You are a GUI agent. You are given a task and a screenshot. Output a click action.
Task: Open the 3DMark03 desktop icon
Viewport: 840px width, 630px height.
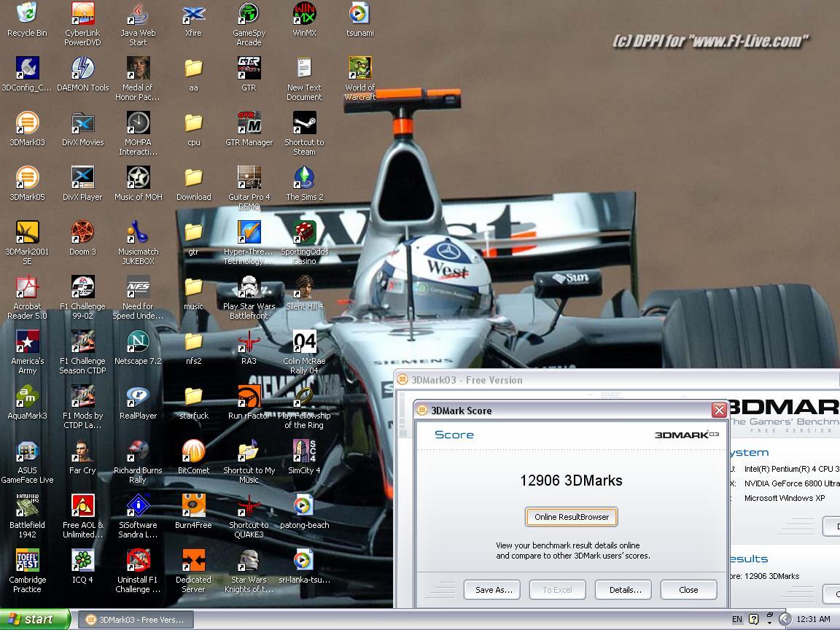point(27,123)
